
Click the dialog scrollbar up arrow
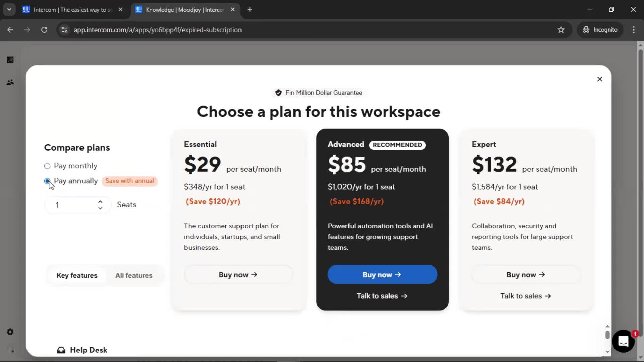(607, 326)
